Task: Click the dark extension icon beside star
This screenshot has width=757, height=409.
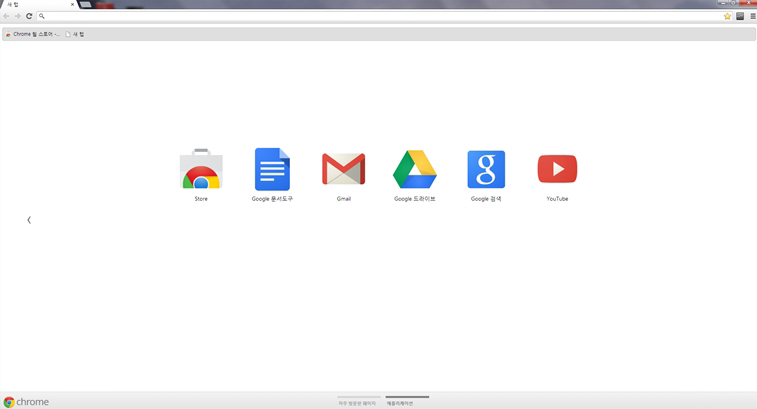Action: pyautogui.click(x=740, y=16)
